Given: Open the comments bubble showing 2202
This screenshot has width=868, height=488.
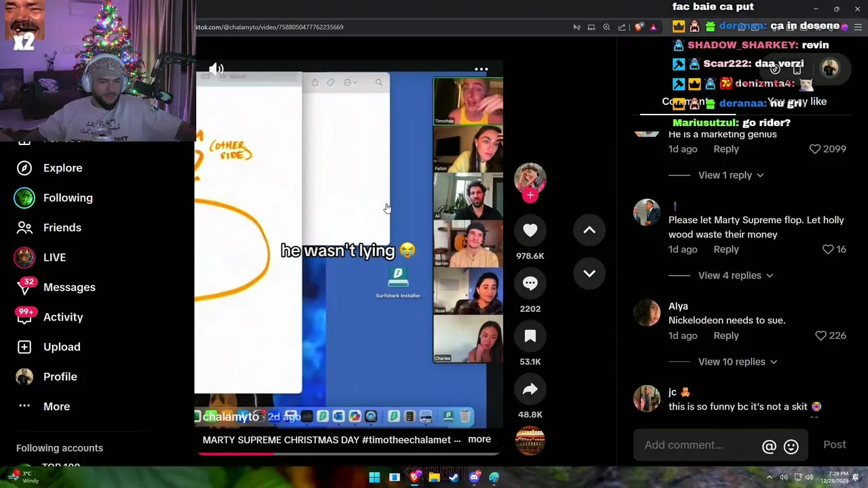Looking at the screenshot, I should coord(530,283).
